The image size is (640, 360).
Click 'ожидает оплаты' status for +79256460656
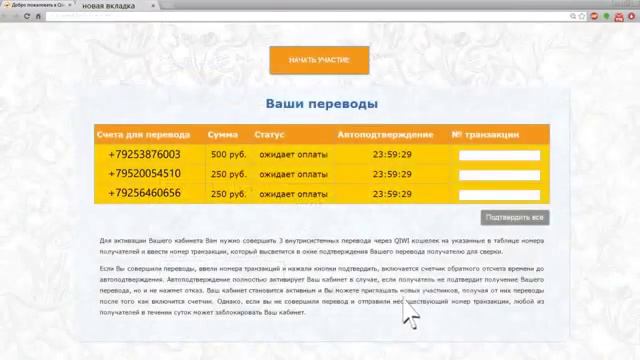293,194
